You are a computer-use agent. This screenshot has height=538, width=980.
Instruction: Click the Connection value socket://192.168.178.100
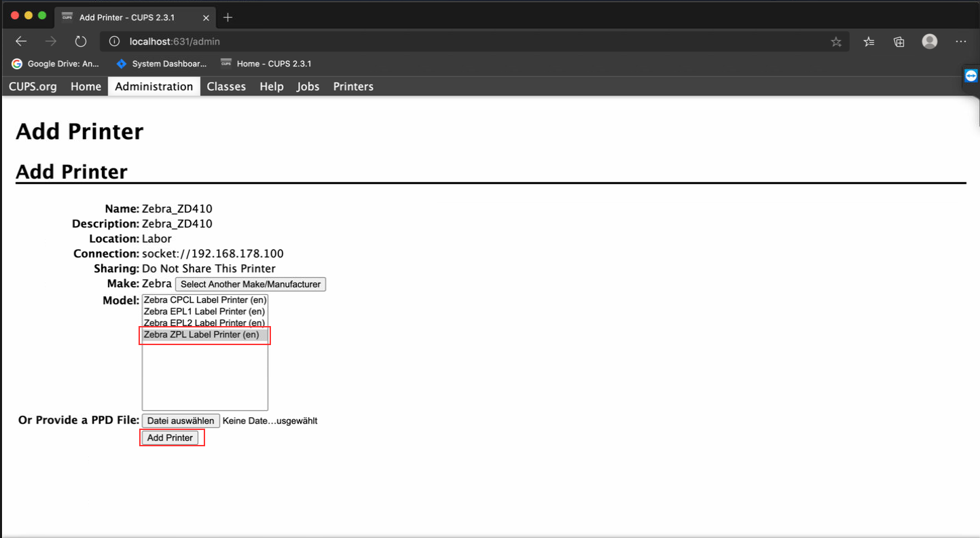point(213,253)
